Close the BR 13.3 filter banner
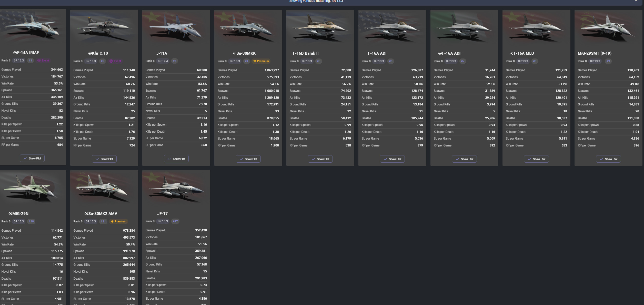The width and height of the screenshot is (644, 305). click(x=636, y=1)
